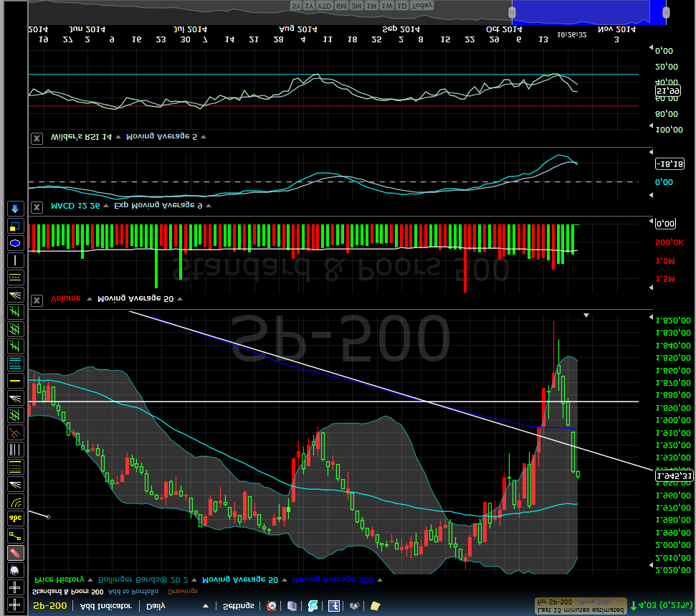This screenshot has height=616, width=696.
Task: Open the Settings menu
Action: click(x=238, y=606)
